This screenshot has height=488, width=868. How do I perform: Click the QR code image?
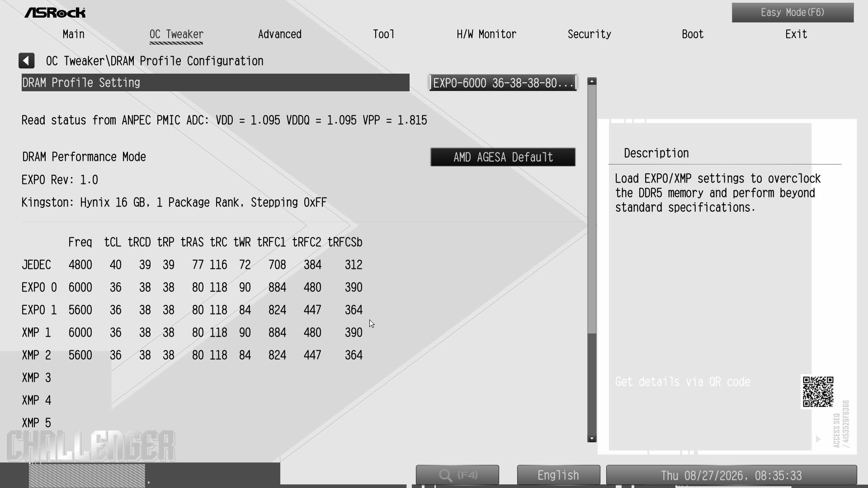[x=818, y=392]
